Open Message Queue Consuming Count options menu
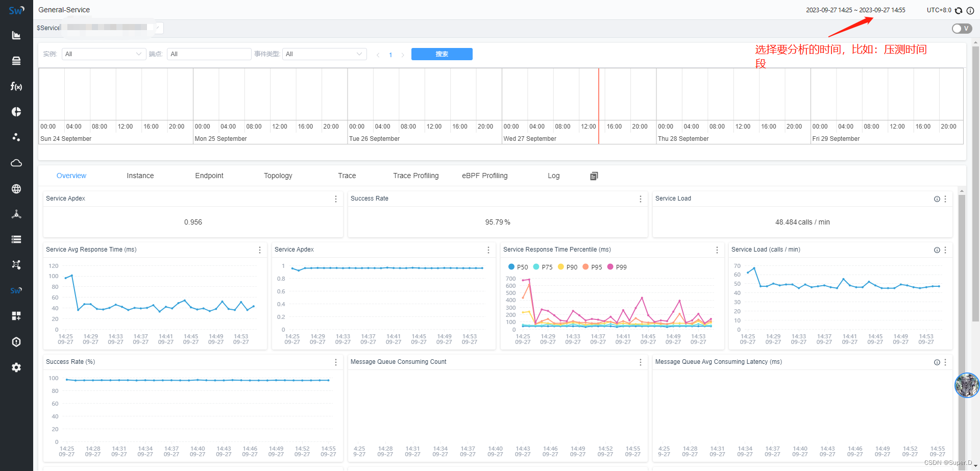Image resolution: width=980 pixels, height=471 pixels. click(641, 362)
